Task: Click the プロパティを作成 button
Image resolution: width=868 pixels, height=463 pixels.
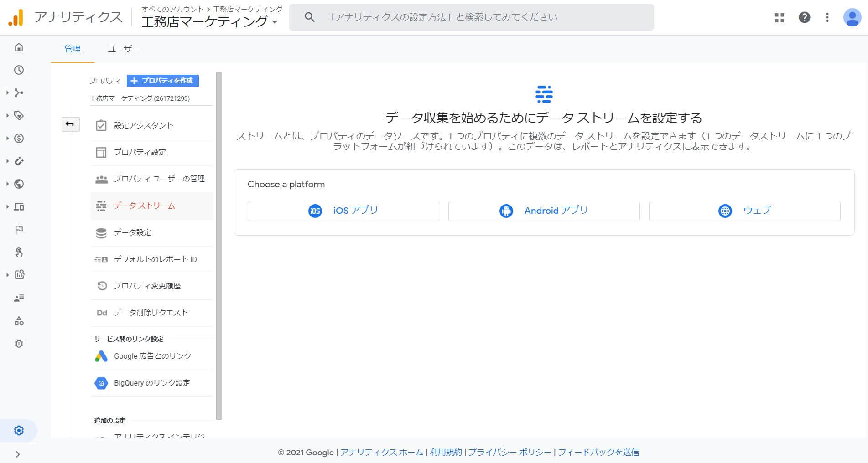Action: pyautogui.click(x=163, y=81)
